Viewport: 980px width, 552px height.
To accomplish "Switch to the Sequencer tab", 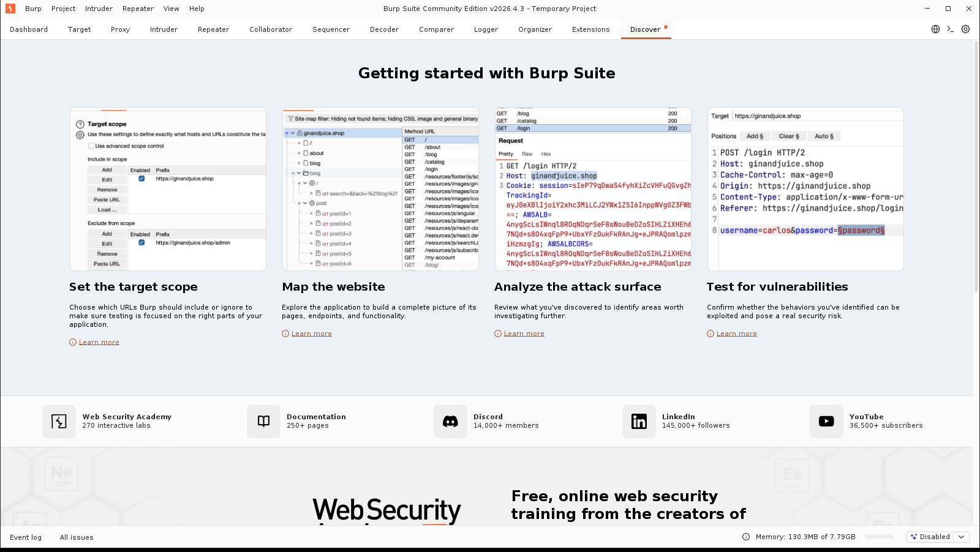I will (x=331, y=29).
